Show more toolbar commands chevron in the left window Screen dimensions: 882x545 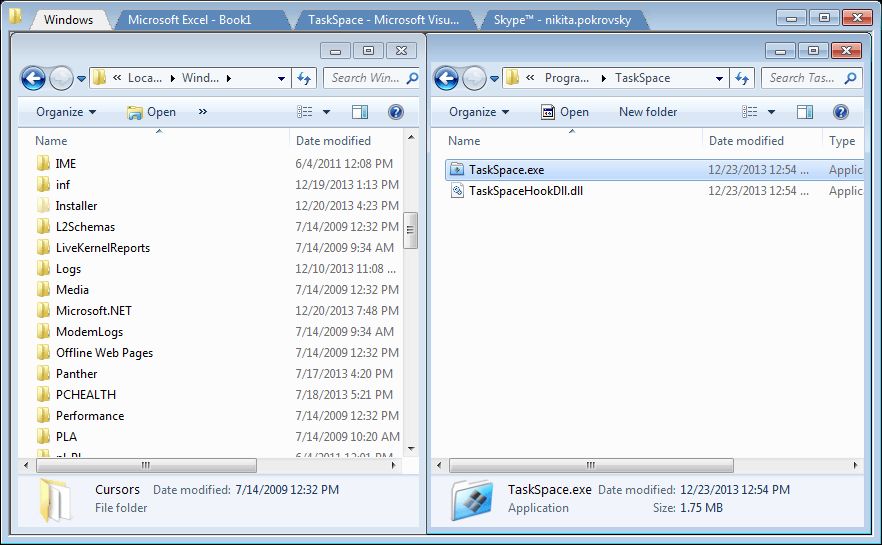[x=202, y=112]
